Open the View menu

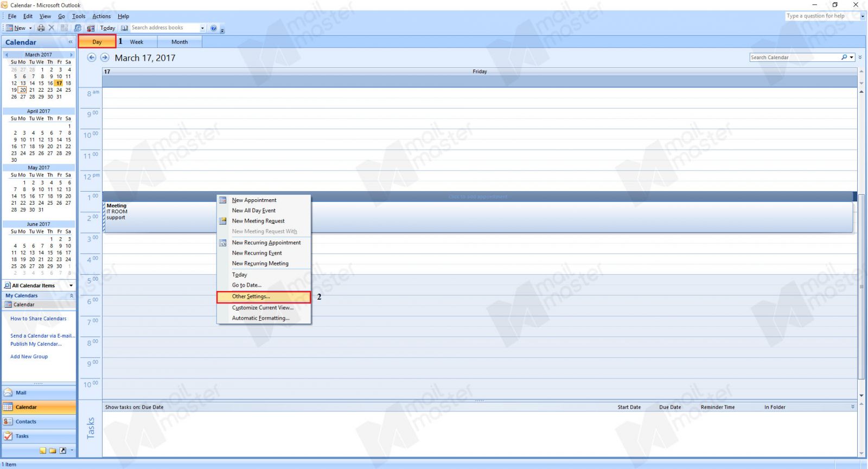pos(45,16)
